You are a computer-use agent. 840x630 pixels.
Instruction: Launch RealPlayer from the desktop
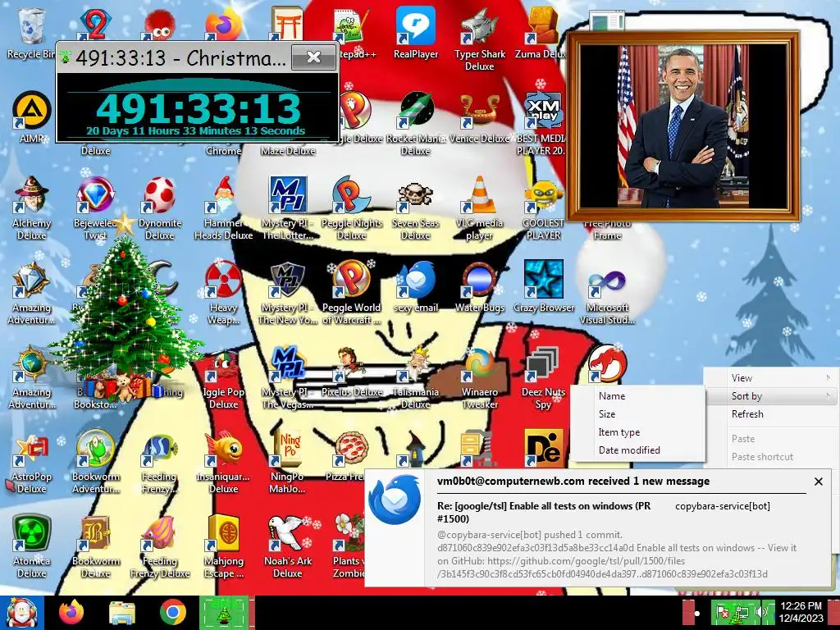click(x=416, y=33)
